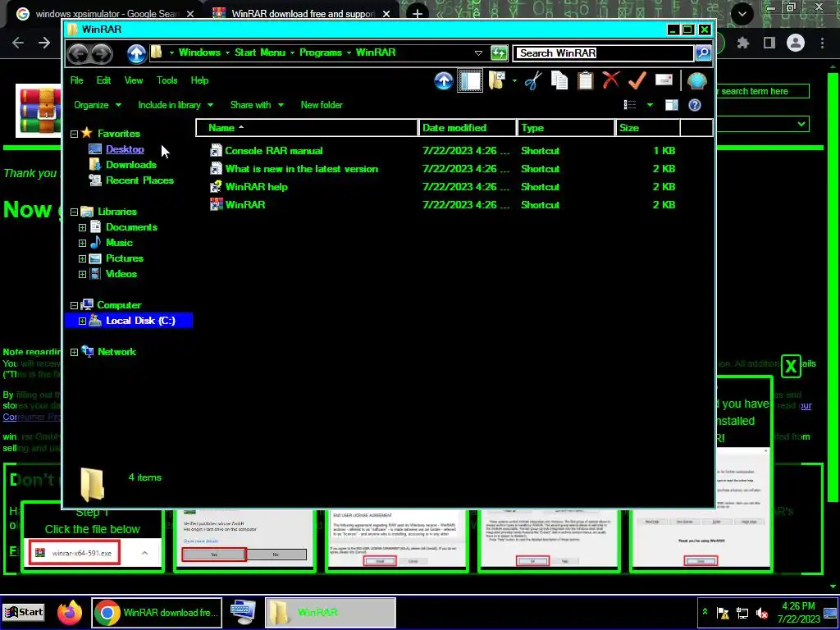Click the scissors Cut icon

click(x=533, y=81)
